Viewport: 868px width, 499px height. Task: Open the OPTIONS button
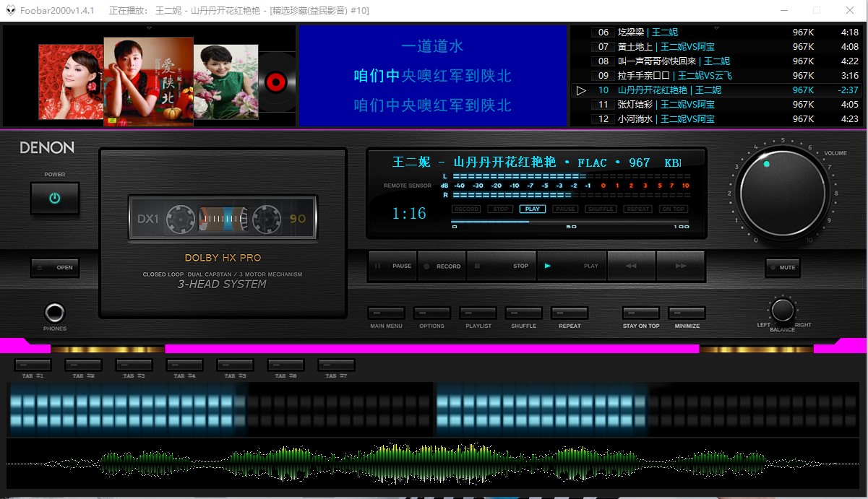pos(432,313)
